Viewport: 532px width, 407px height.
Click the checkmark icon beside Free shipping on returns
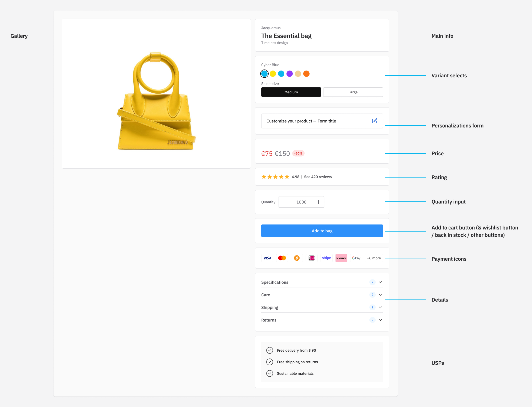pyautogui.click(x=270, y=362)
